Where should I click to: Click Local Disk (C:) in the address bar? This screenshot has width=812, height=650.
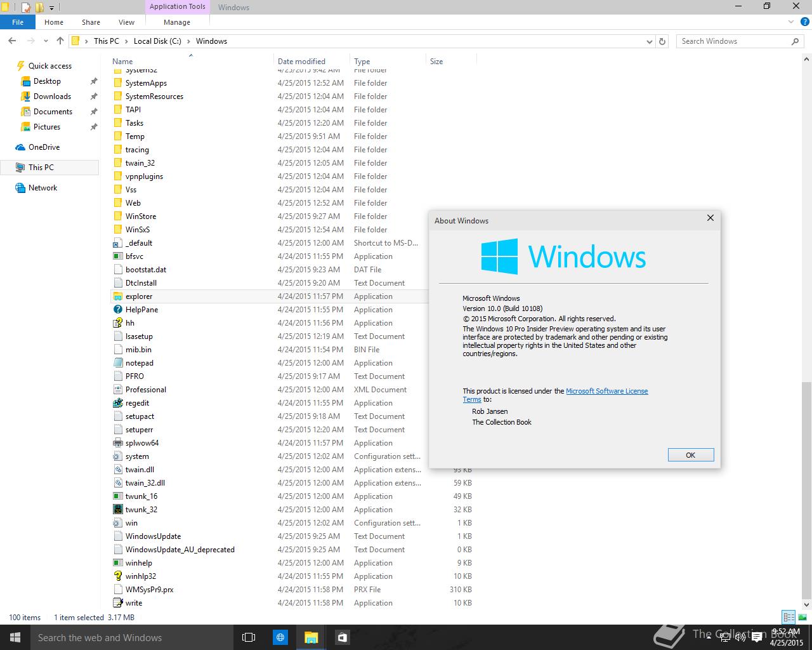[157, 41]
